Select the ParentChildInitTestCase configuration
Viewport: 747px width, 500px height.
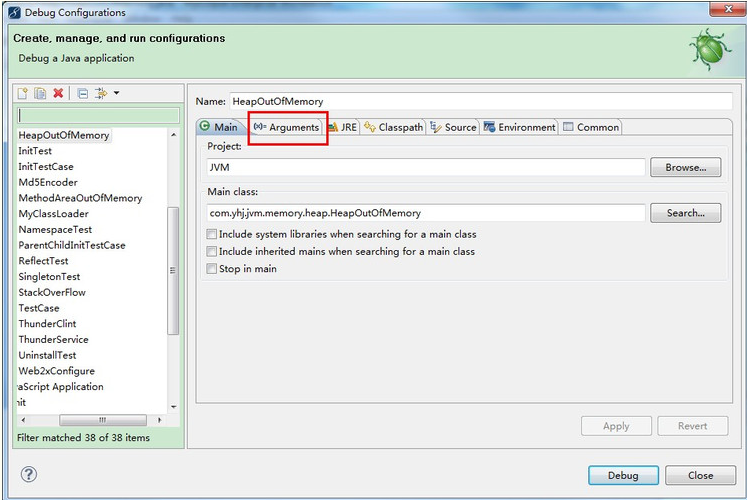[72, 245]
